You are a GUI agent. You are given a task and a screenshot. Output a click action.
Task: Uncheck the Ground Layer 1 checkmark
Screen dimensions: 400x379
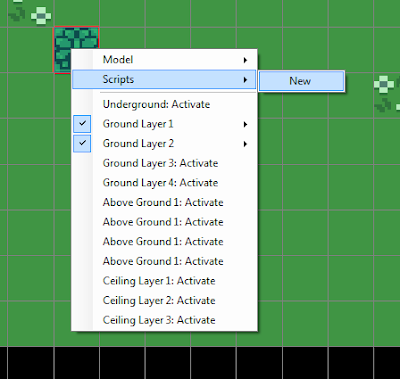tap(82, 124)
